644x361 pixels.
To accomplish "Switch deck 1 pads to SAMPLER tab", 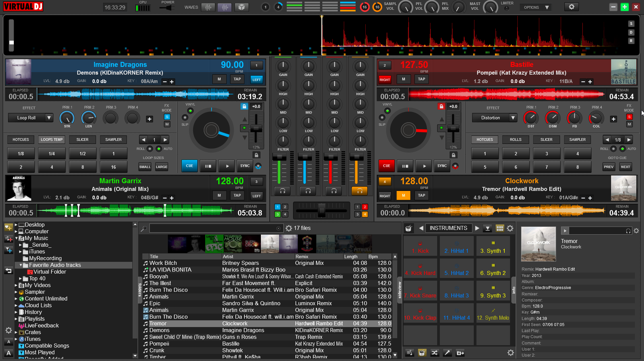I will (113, 139).
